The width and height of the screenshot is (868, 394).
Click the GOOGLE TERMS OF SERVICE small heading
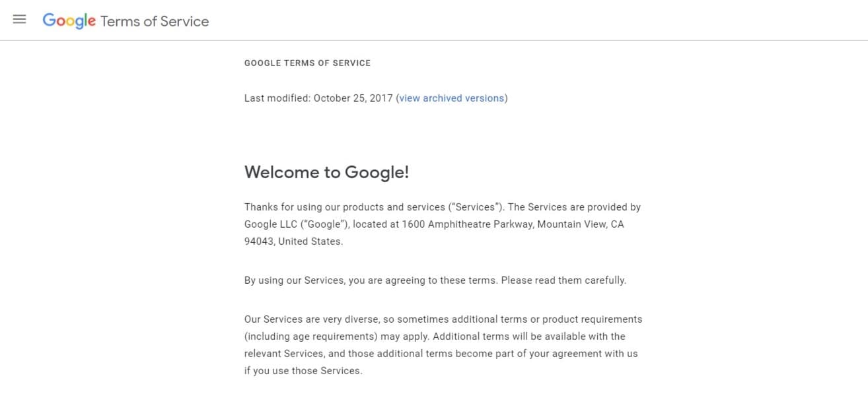pyautogui.click(x=307, y=63)
